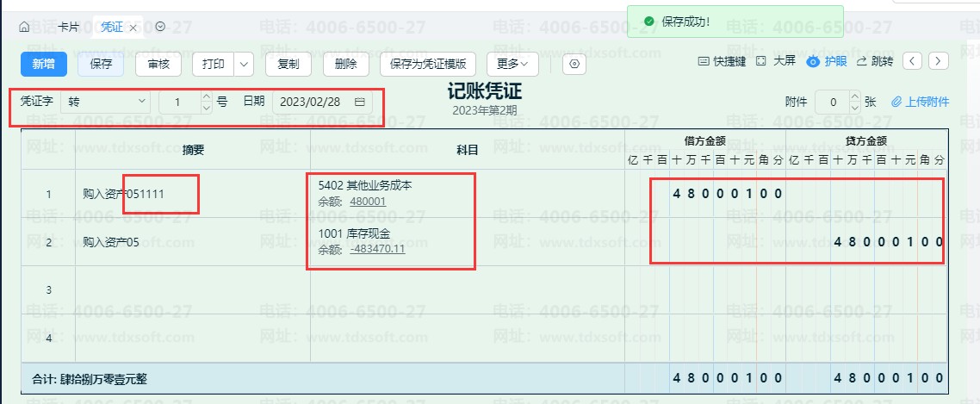The image size is (980, 404).
Task: Go to next voucher arrow
Action: click(x=939, y=61)
